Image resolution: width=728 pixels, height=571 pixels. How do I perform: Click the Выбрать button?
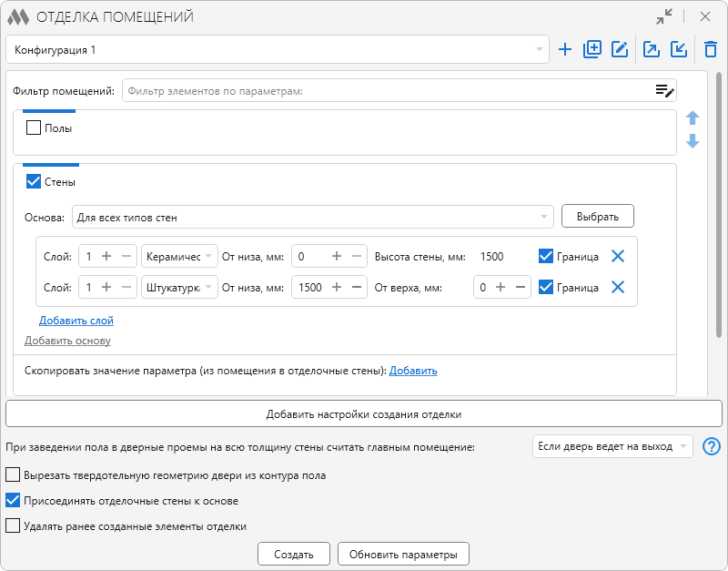[x=598, y=216]
